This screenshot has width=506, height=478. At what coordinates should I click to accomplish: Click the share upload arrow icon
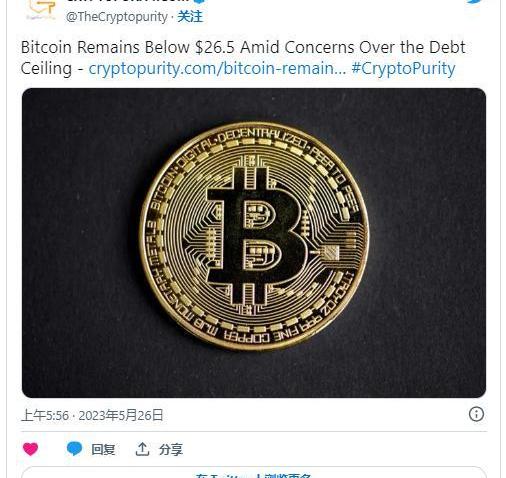coord(142,449)
